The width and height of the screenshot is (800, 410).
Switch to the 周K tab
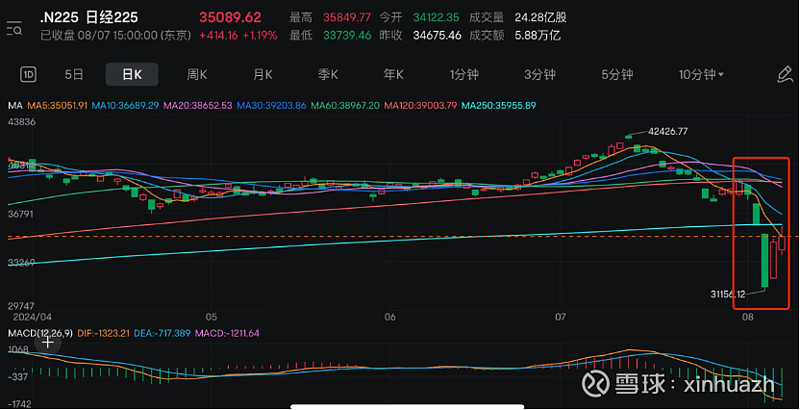[197, 75]
